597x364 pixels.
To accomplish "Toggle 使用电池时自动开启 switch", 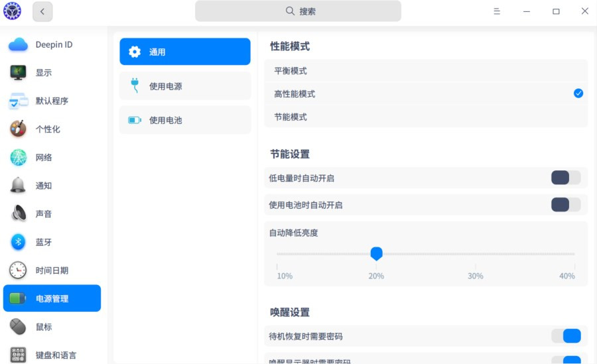I will point(565,205).
